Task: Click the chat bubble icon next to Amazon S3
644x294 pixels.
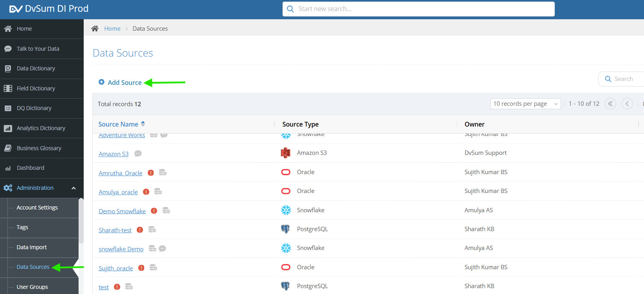Action: (138, 154)
